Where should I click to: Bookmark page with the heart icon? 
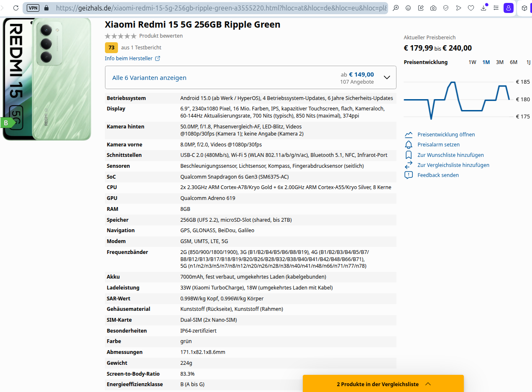pos(471,8)
